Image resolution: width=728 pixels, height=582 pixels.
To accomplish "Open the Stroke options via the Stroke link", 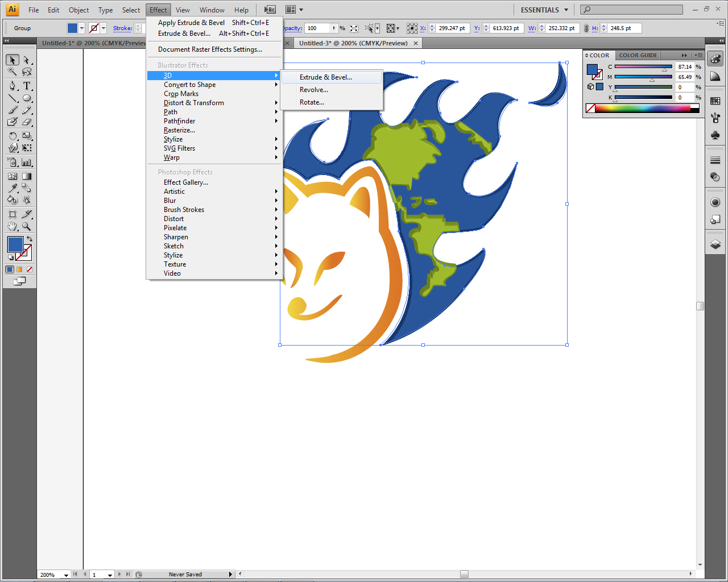I will [122, 27].
